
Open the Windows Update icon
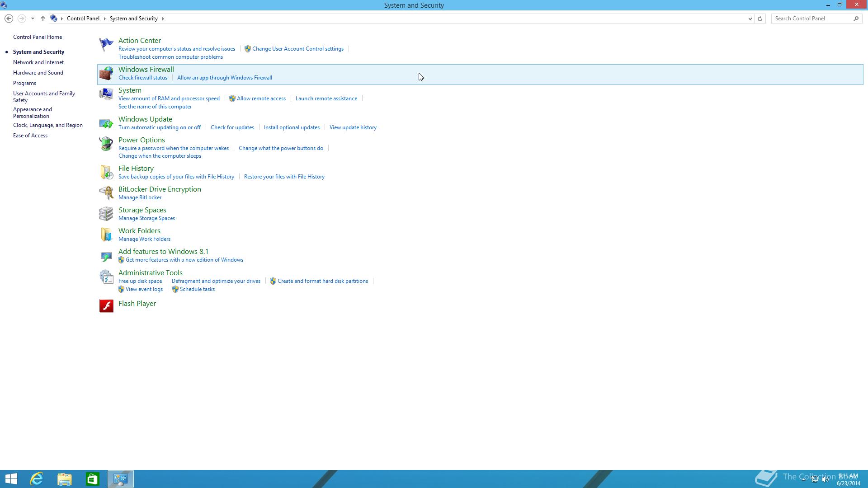coord(106,123)
